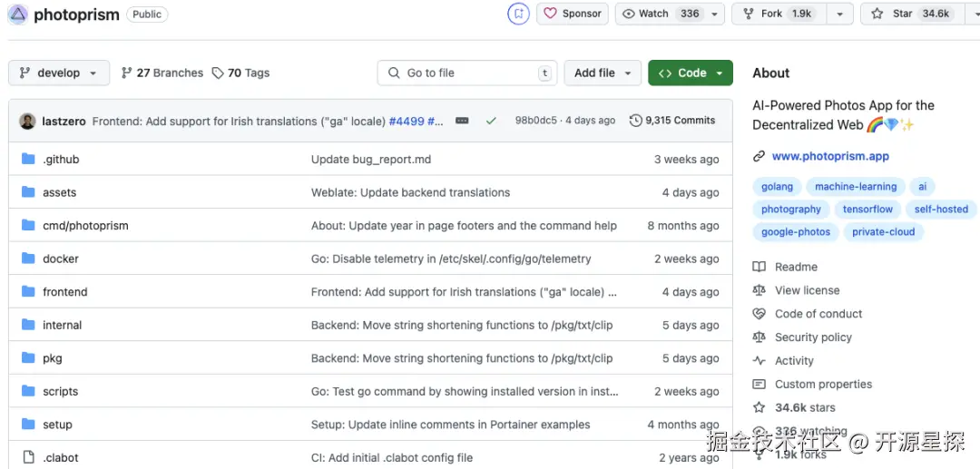Sponsor the project with heart button
The width and height of the screenshot is (980, 469).
573,14
